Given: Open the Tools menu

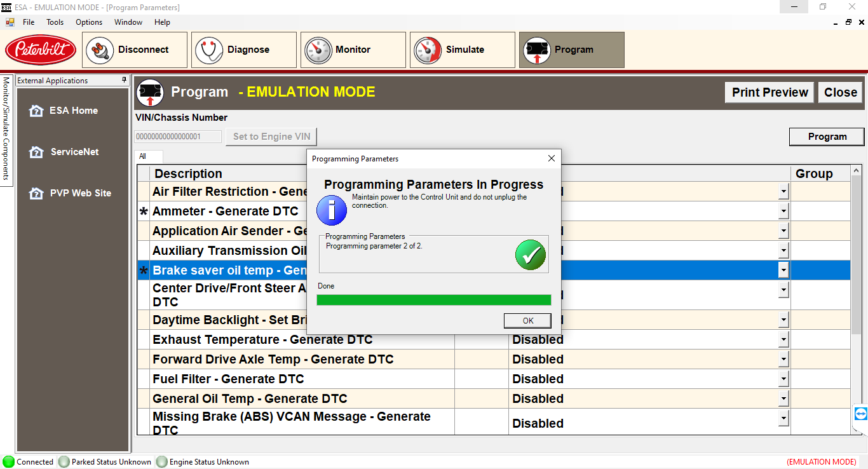Looking at the screenshot, I should [x=55, y=22].
